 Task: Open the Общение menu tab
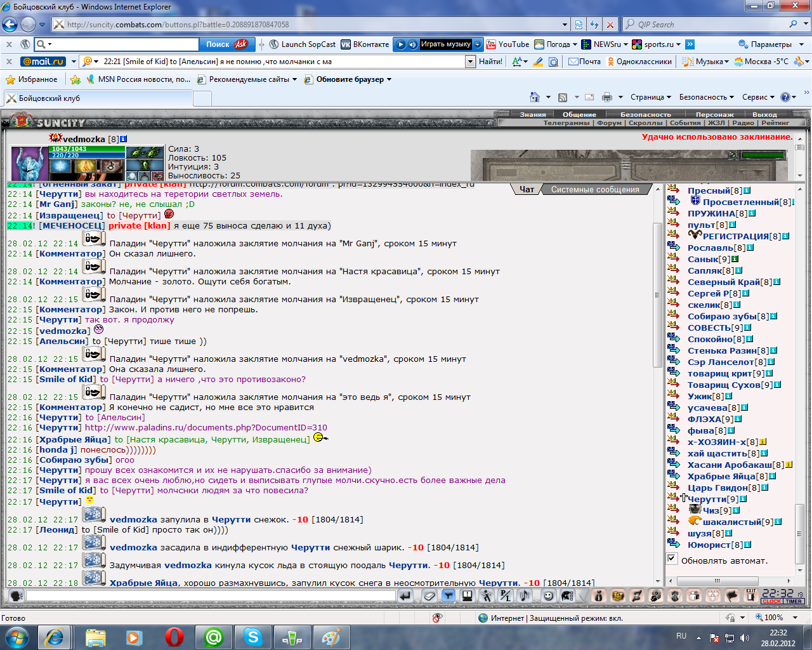[579, 115]
